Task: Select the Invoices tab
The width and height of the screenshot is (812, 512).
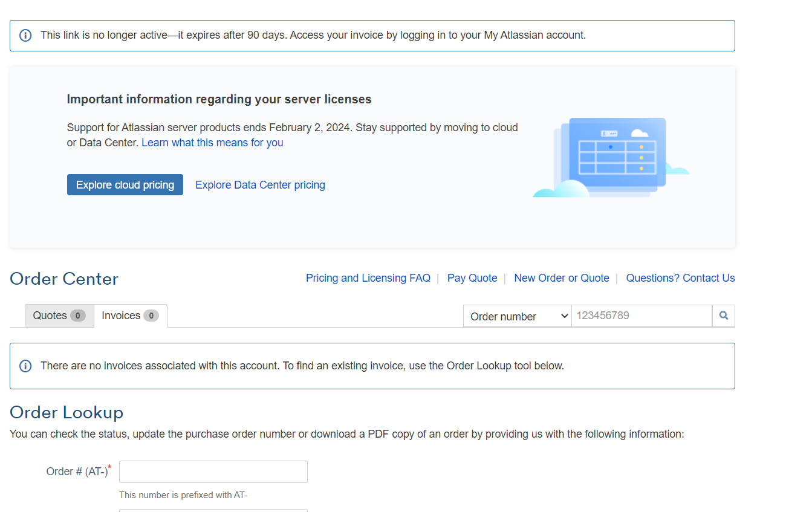Action: [131, 316]
